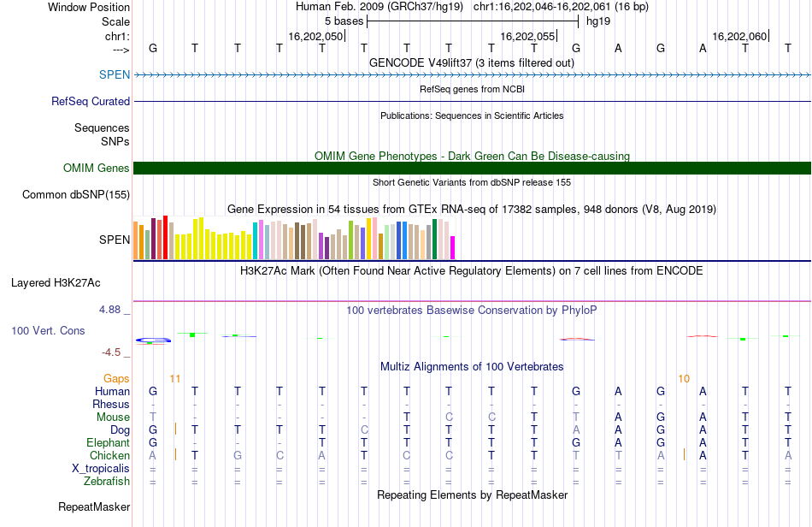Click the RefSeq Curated track label
The height and width of the screenshot is (527, 812).
coord(90,102)
